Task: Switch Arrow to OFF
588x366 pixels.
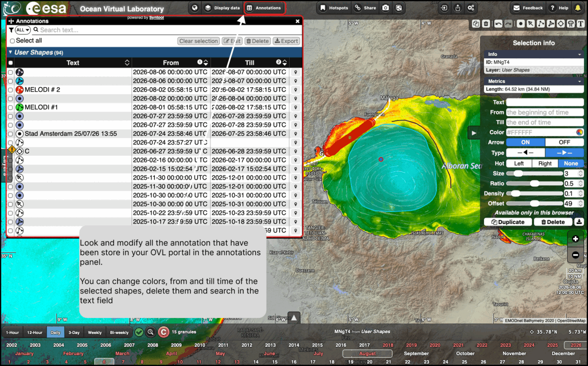Action: click(x=564, y=143)
